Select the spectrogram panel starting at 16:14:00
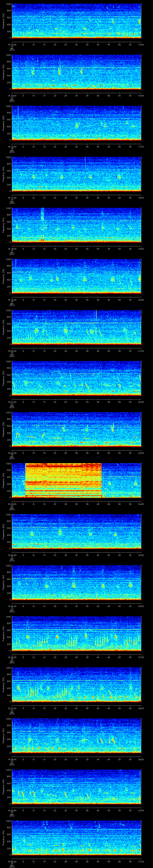 [x=76, y=21]
